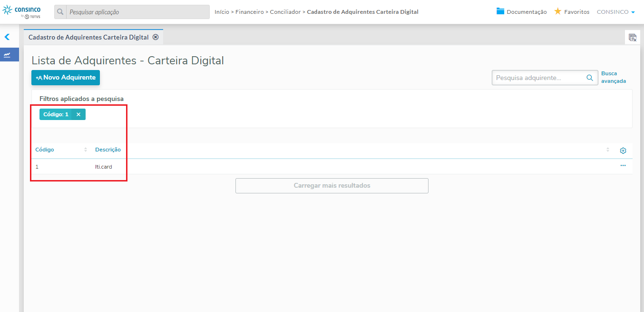
Task: Focus the Pesquisar aplicação search field
Action: (138, 12)
